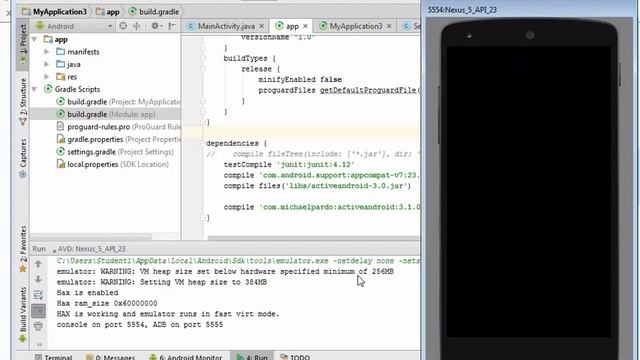Expand the java folder arrow

pyautogui.click(x=47, y=64)
